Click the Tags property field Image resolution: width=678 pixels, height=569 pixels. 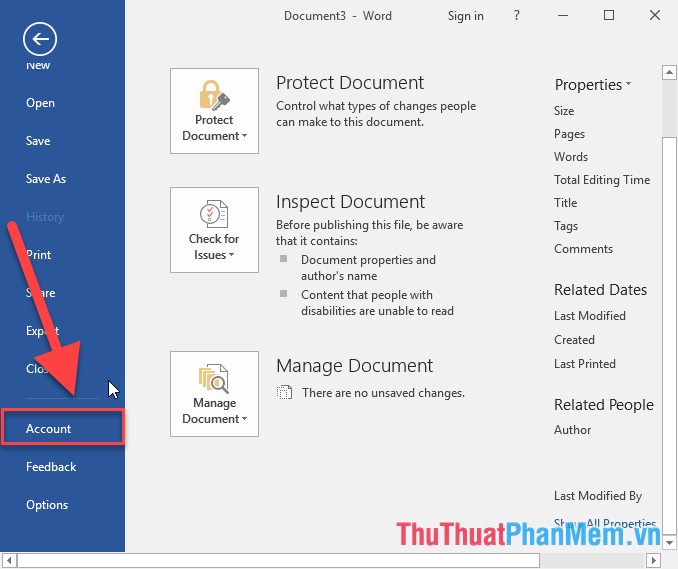point(566,226)
